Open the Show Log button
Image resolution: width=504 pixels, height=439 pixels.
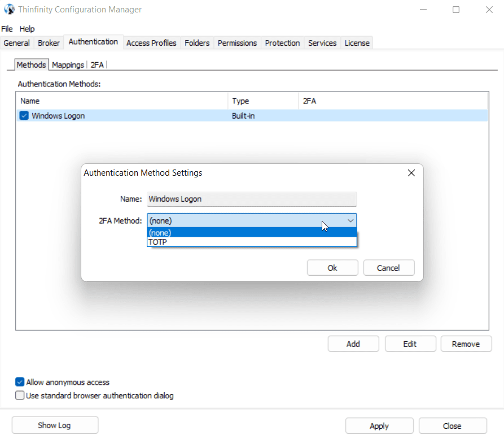(55, 425)
